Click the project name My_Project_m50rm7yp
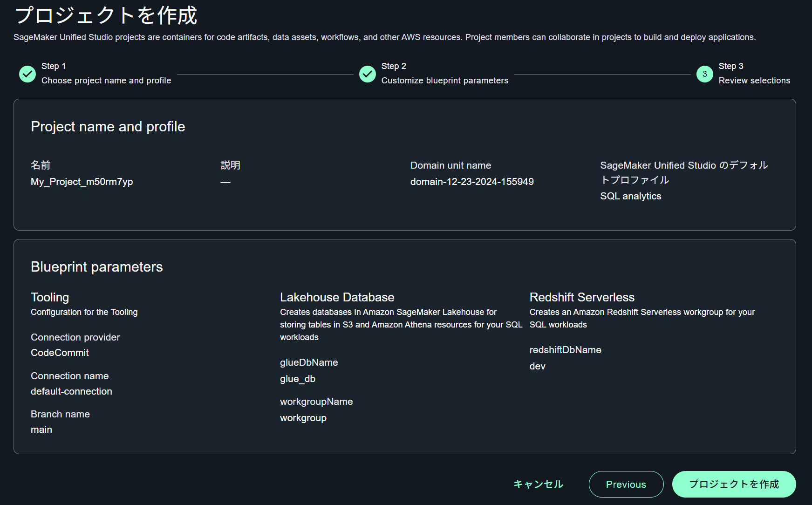 pos(82,182)
